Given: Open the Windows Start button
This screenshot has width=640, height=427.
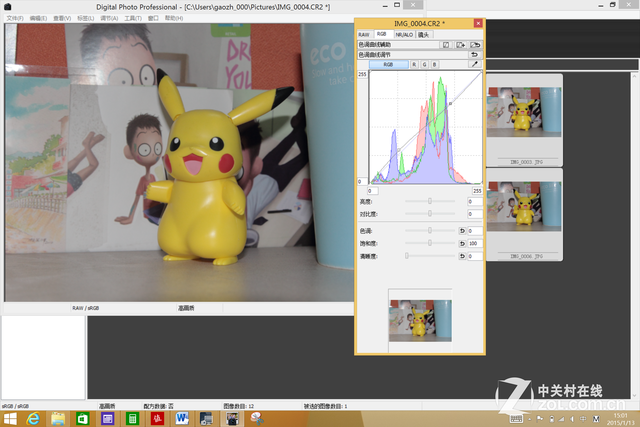Looking at the screenshot, I should 10,419.
